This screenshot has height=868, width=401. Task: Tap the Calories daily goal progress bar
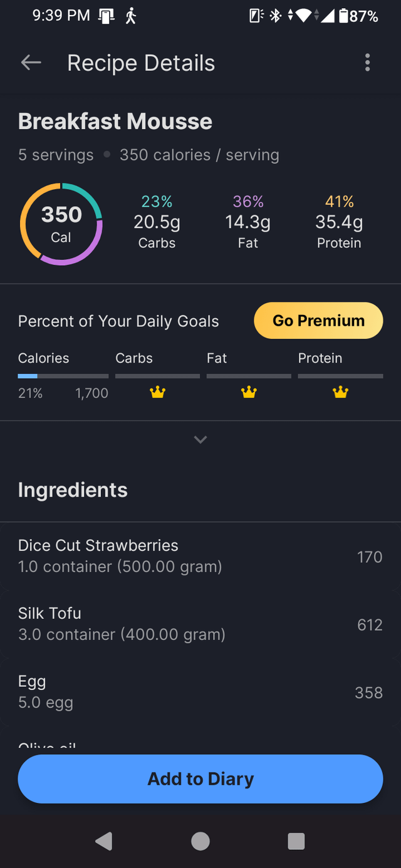[x=63, y=376]
